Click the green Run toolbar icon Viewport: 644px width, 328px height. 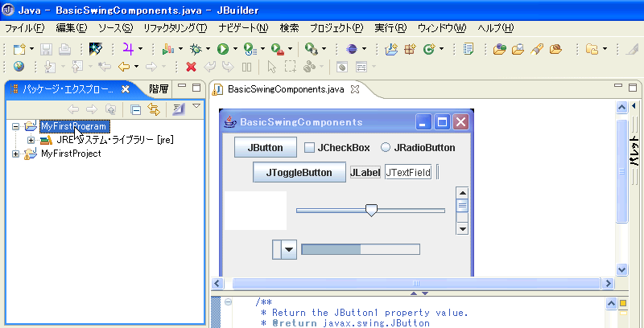(x=222, y=49)
